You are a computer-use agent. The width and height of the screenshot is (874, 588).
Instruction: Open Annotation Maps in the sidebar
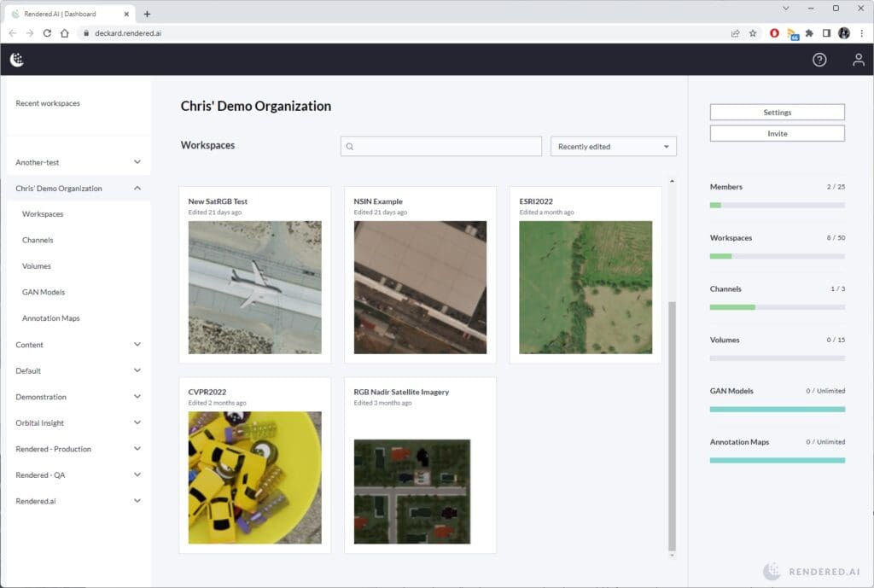[x=51, y=318]
